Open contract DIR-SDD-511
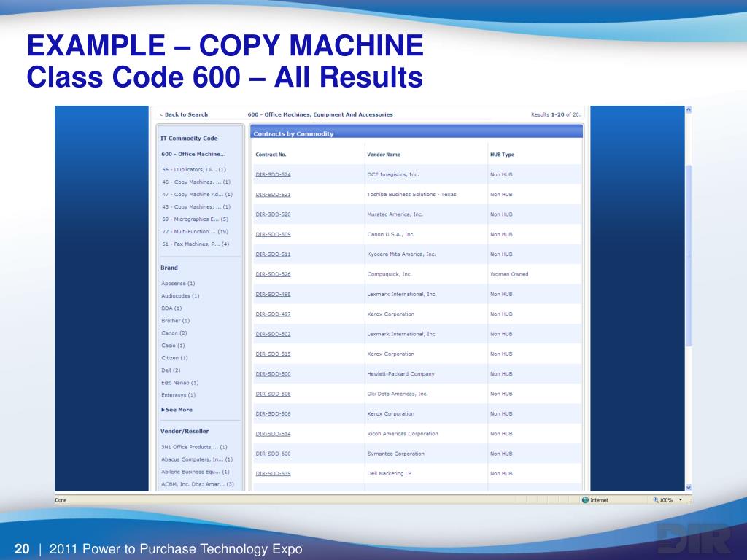 click(x=273, y=254)
